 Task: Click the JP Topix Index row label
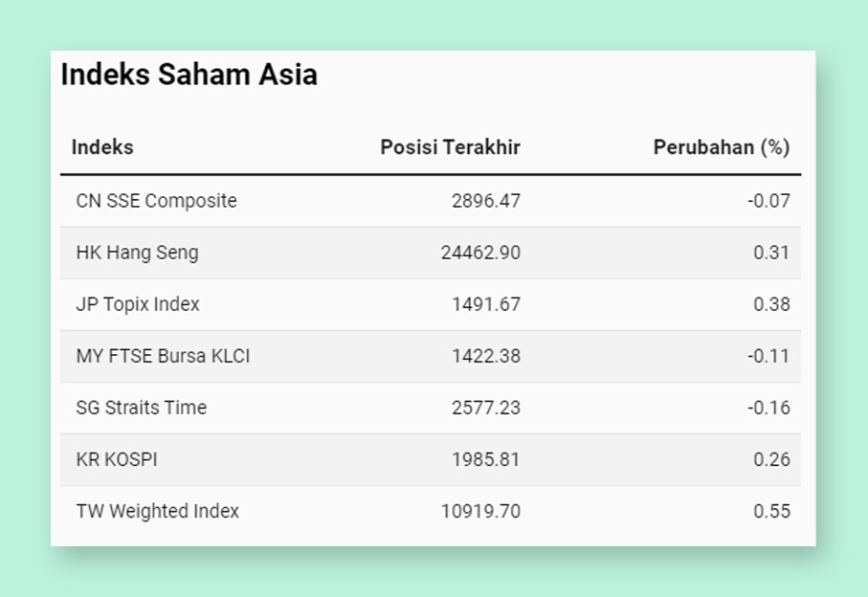tap(137, 304)
